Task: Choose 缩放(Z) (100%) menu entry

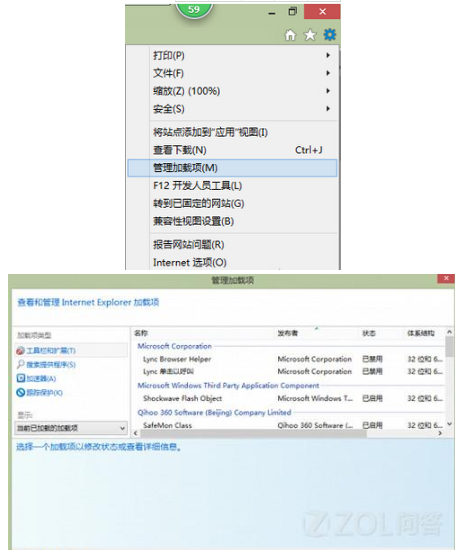Action: pyautogui.click(x=232, y=91)
